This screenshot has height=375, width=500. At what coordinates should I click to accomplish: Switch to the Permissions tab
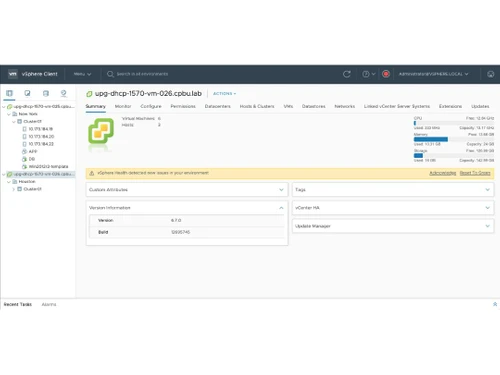[183, 106]
